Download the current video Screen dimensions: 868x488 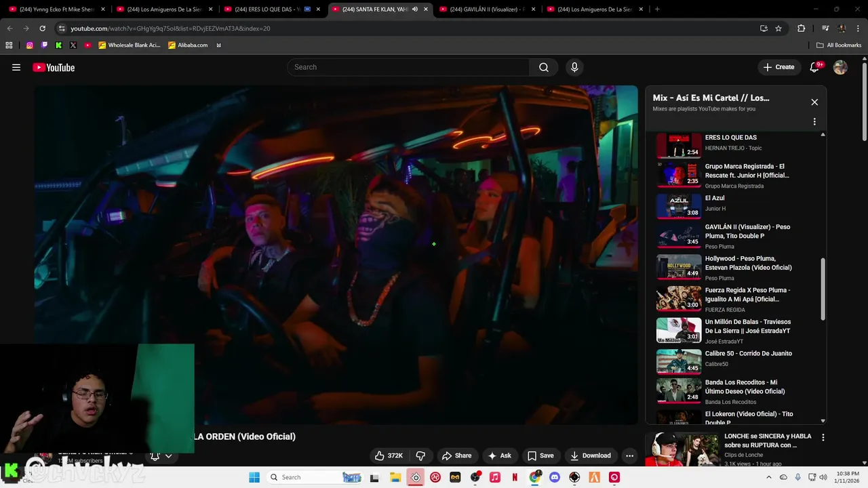click(591, 455)
